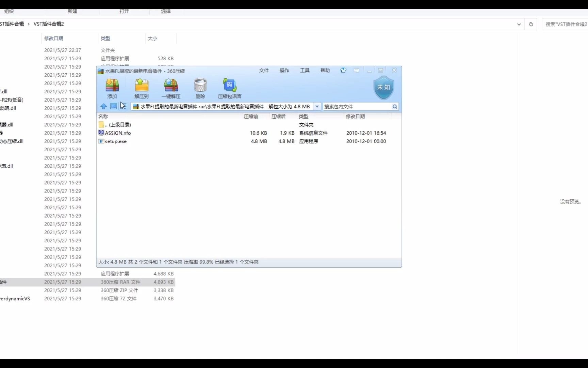Image resolution: width=588 pixels, height=368 pixels.
Task: Click the 一键解压 (one-click extract) icon
Action: [171, 88]
